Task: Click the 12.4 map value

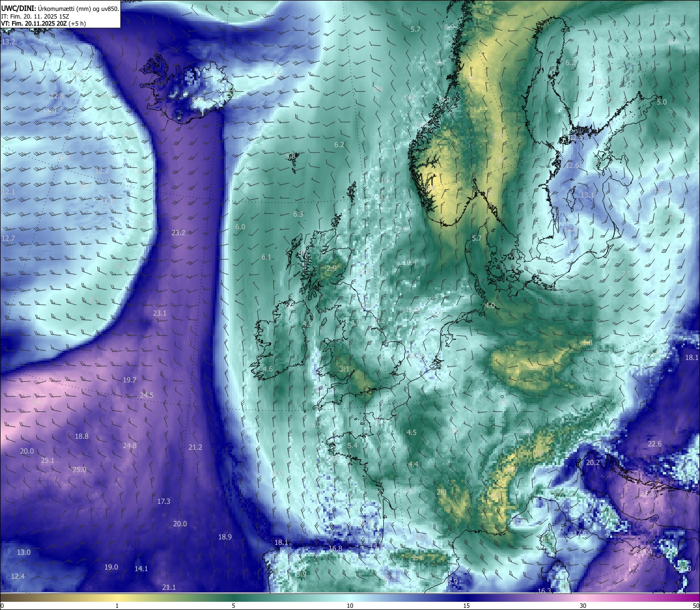Action: (17, 576)
